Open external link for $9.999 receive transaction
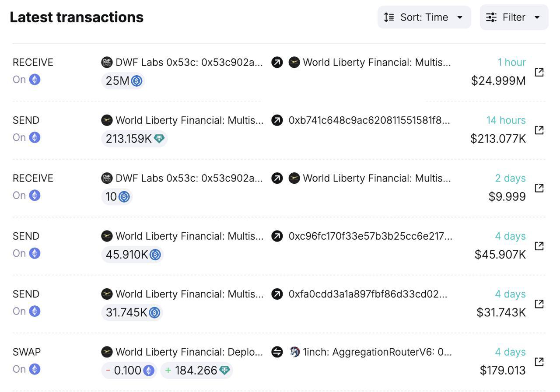 (539, 188)
